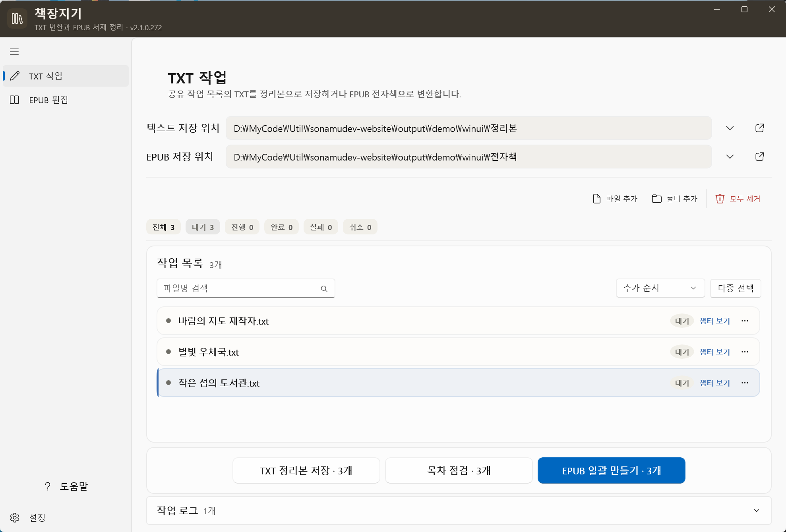Click the search magnifier icon
The image size is (786, 532).
(x=324, y=289)
